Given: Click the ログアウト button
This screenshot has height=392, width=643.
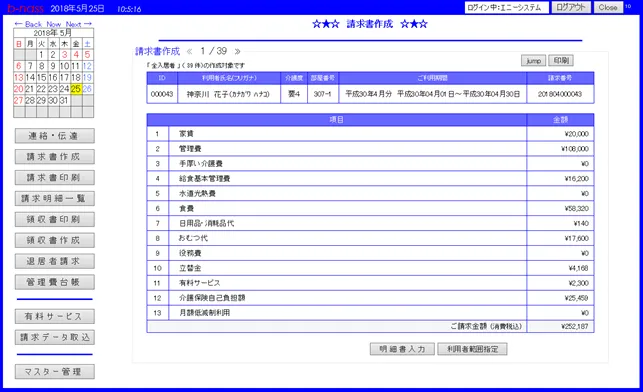Looking at the screenshot, I should click(571, 7).
